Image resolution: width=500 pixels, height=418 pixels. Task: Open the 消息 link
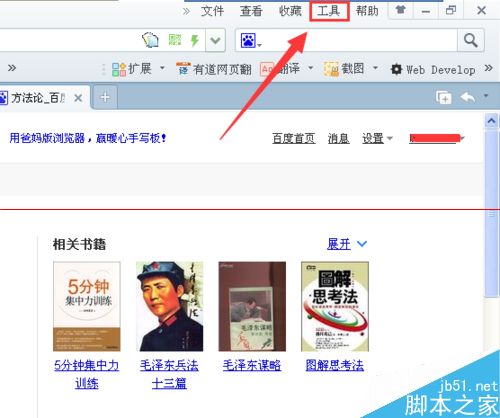pyautogui.click(x=338, y=138)
